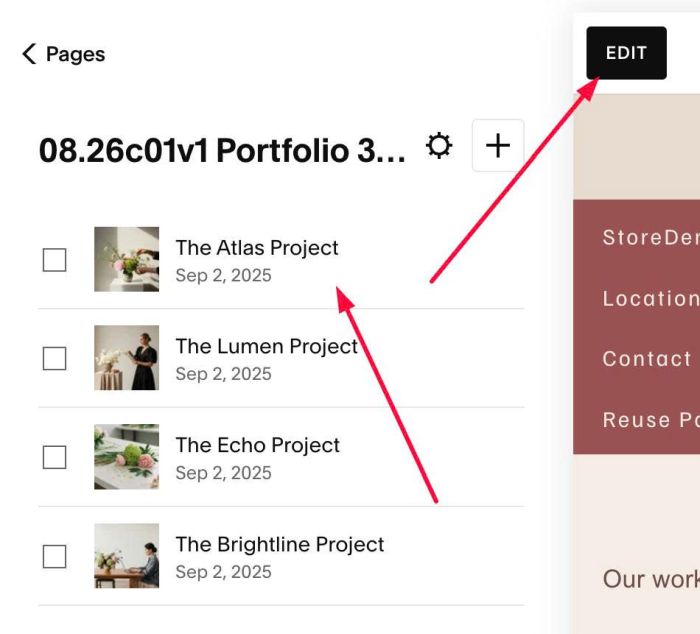Select The Lumen Project title

[x=267, y=346]
